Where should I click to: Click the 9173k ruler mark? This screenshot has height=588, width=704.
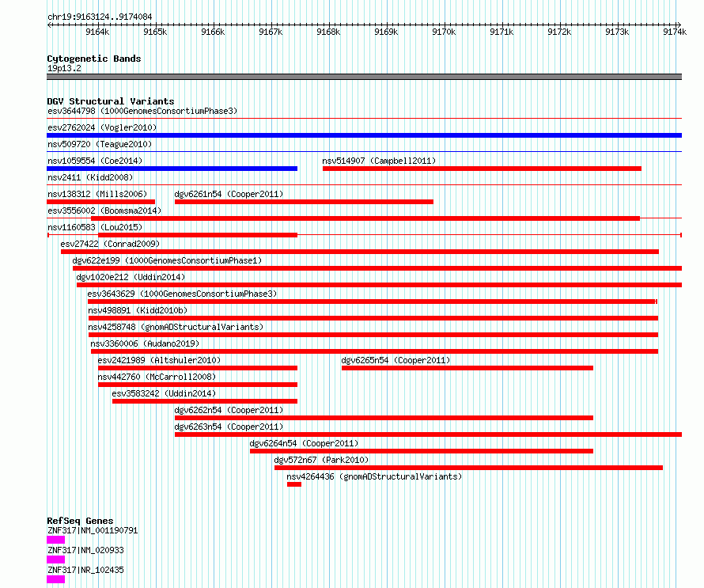coord(617,32)
